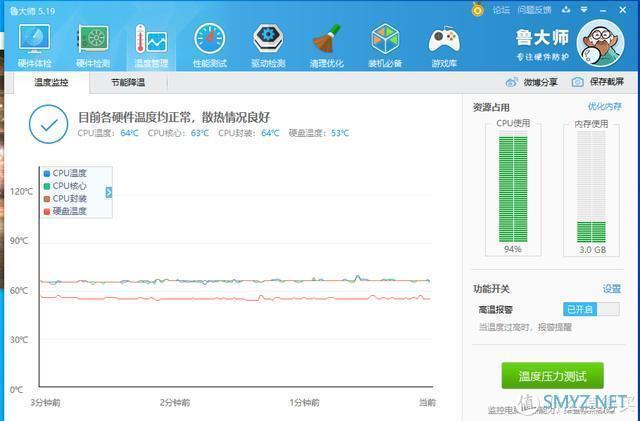Click the 120℃ axis label
Viewport: 640px width, 421px height.
(x=22, y=192)
